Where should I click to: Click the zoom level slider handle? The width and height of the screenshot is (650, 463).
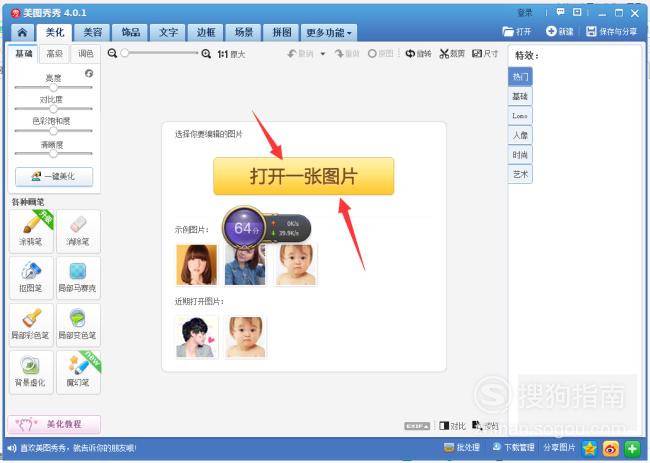point(124,53)
